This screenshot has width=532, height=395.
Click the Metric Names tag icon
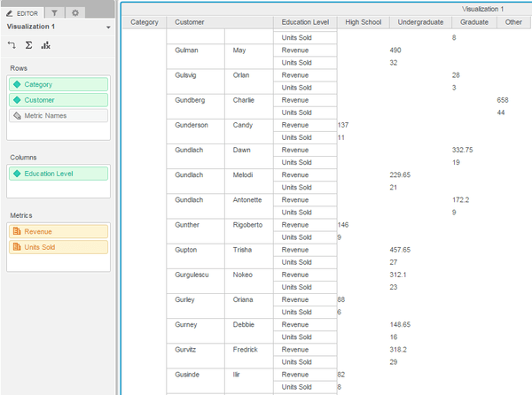point(17,115)
